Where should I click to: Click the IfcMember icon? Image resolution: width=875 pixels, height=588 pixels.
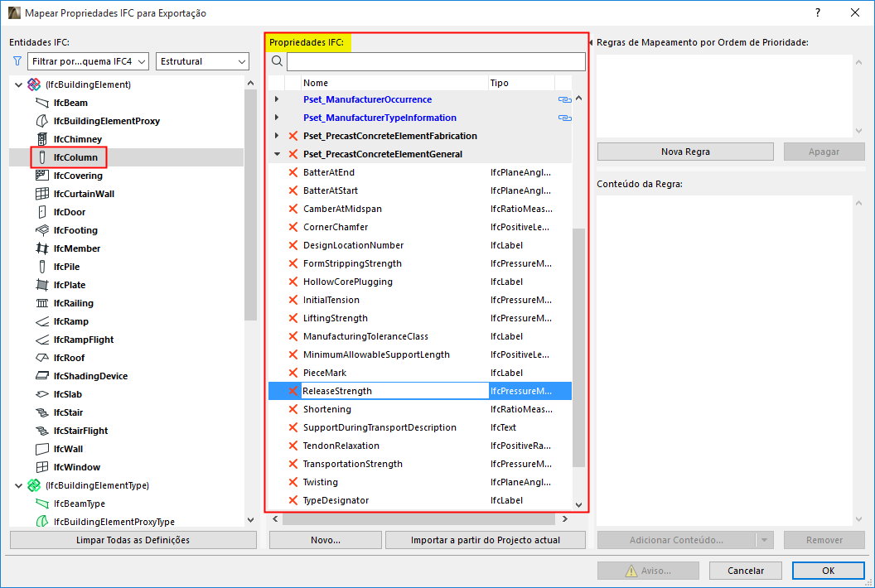click(x=42, y=248)
